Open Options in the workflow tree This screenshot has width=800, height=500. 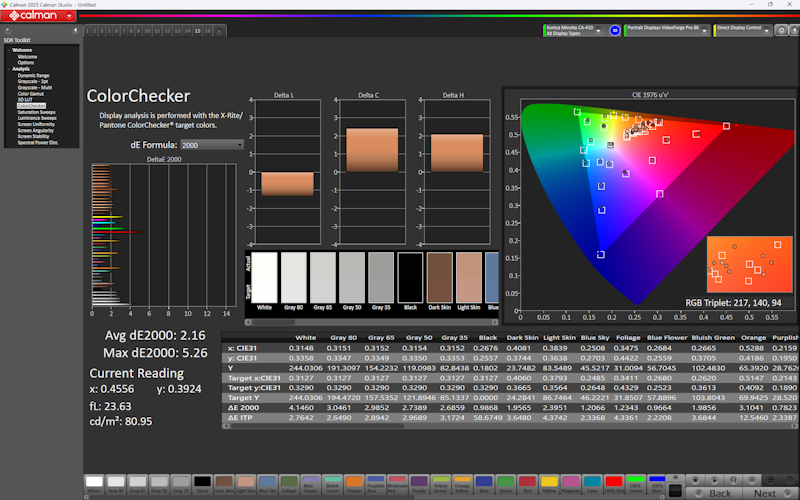(x=26, y=63)
